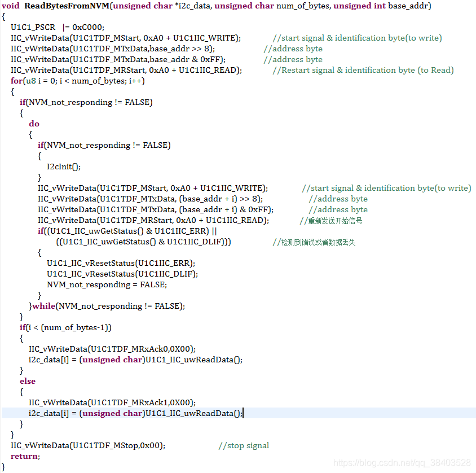Viewport: 476px width, 473px height.
Task: Click the 'if(i < (num_of_bytes-1))' condition
Action: [x=65, y=328]
